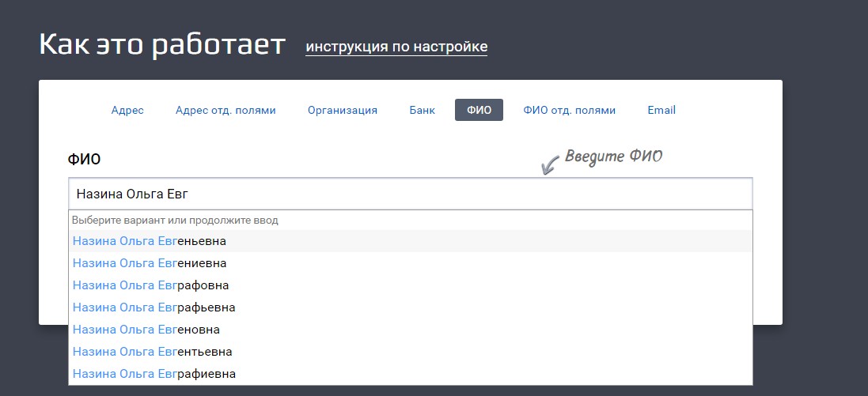Select suggestion 'Назина Ольга Евграфовна'
Viewport: 868px width, 396px height.
point(410,285)
